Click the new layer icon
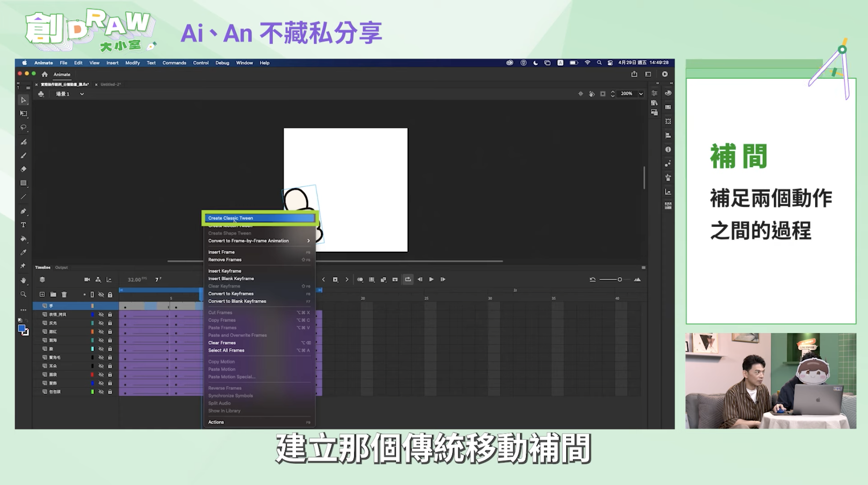The image size is (868, 485). tap(42, 294)
